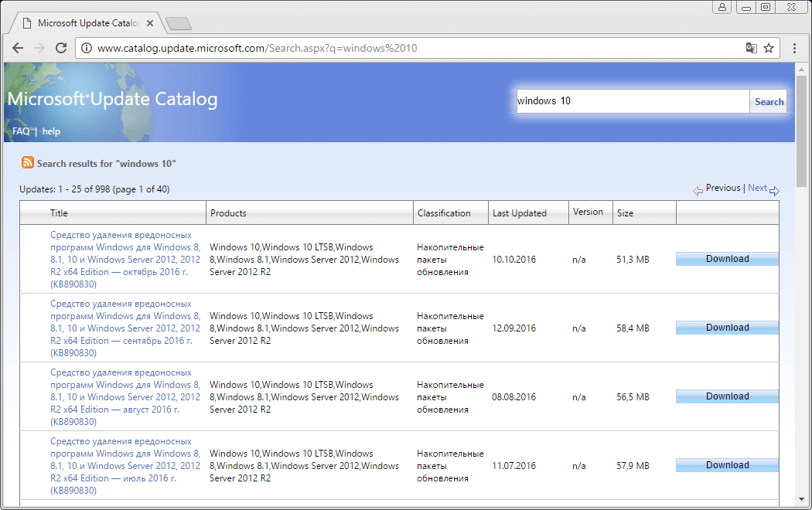The image size is (812, 510).
Task: Click the back navigation arrow icon
Action: 18,48
